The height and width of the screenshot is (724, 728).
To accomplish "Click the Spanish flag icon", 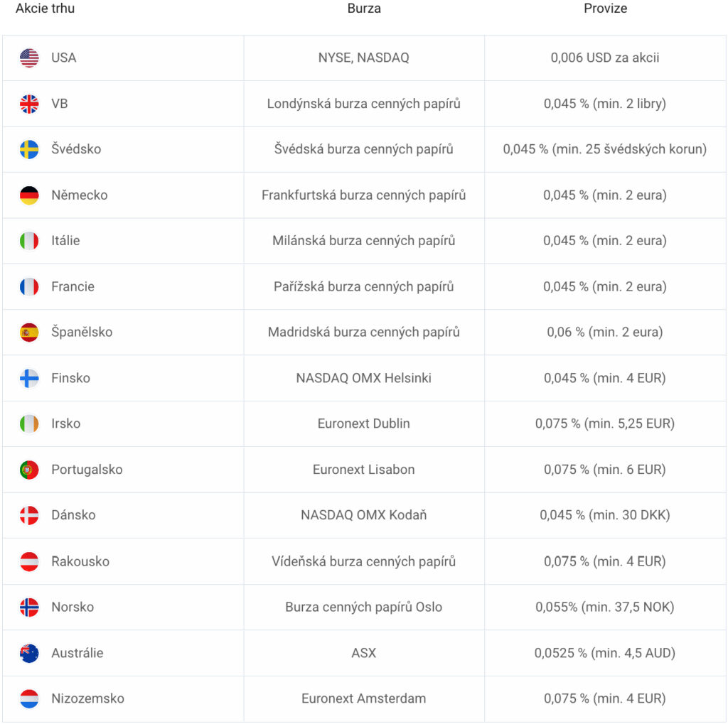I will [29, 333].
